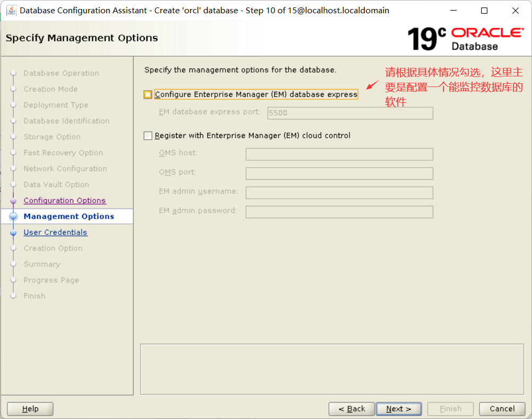The height and width of the screenshot is (419, 532).
Task: Click the User Credentials step bullet icon
Action: click(14, 233)
